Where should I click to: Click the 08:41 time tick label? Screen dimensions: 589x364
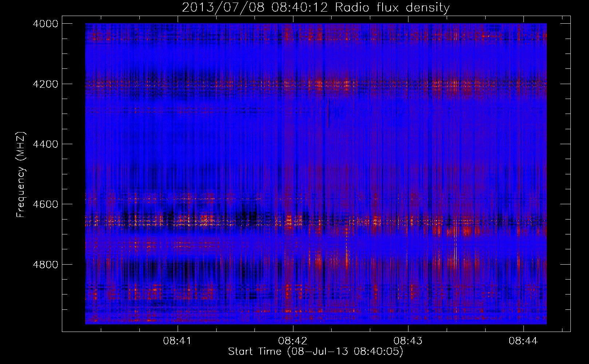click(177, 341)
